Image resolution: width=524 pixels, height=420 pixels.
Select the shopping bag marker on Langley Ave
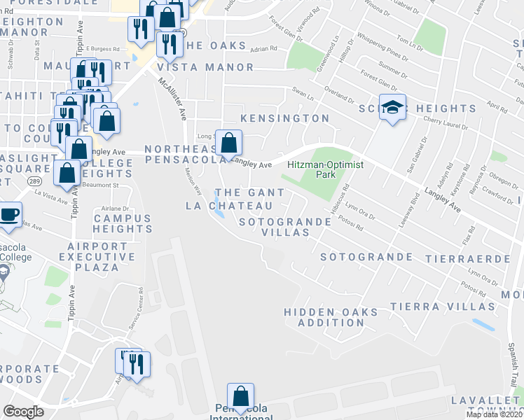[228, 144]
